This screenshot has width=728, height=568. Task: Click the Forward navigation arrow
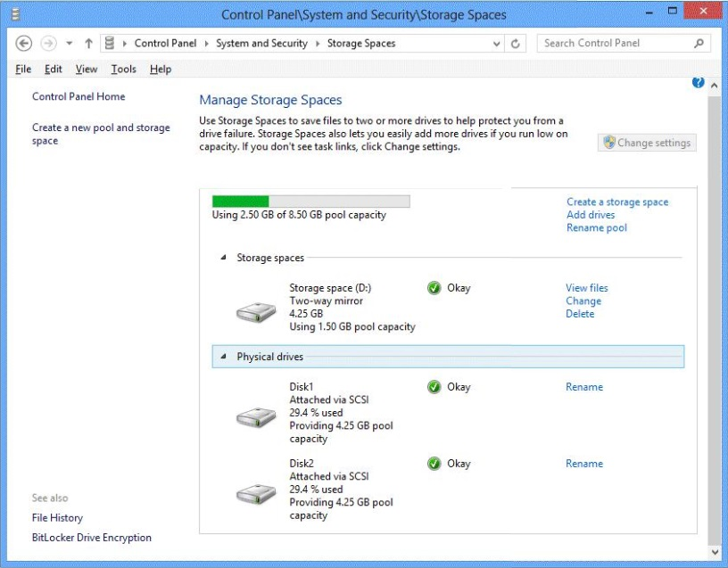(48, 44)
